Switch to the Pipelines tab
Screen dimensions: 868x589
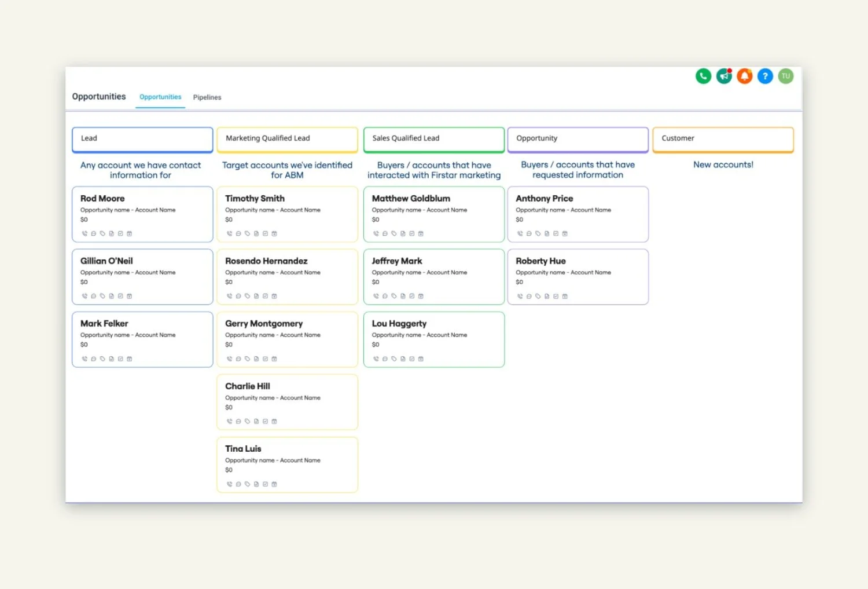tap(207, 97)
